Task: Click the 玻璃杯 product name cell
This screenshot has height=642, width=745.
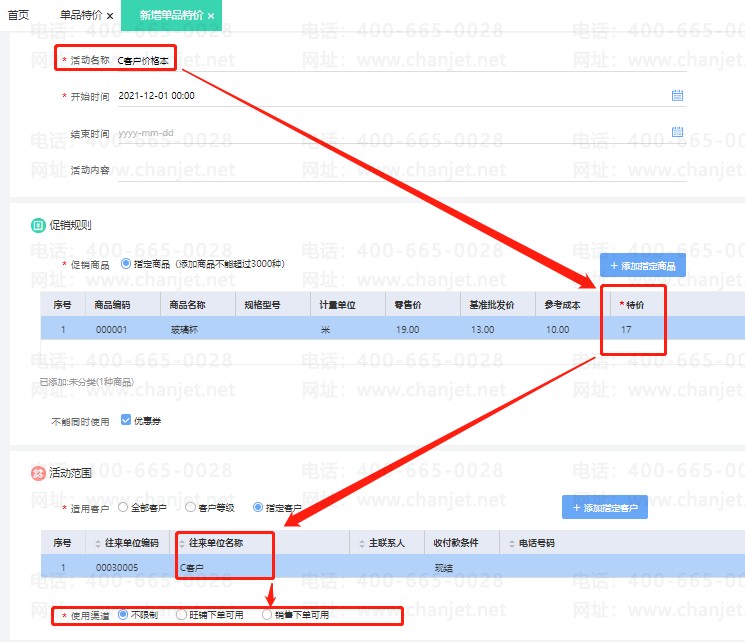Action: pos(184,329)
